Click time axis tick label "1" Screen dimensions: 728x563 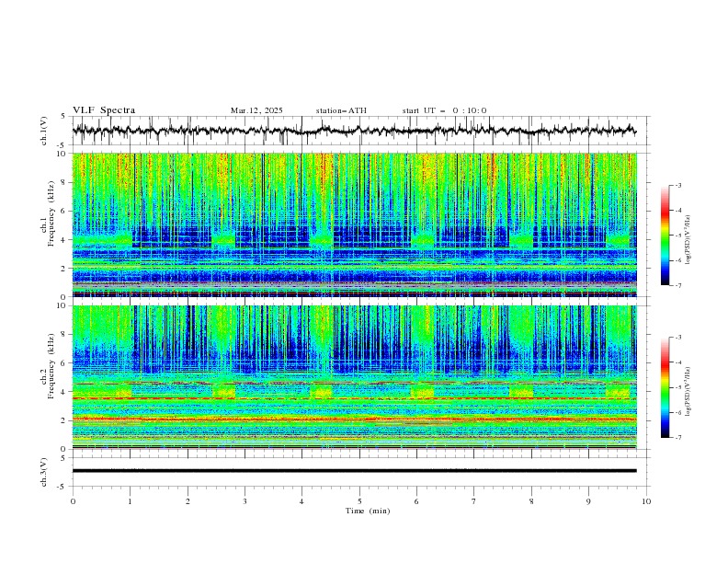click(130, 501)
